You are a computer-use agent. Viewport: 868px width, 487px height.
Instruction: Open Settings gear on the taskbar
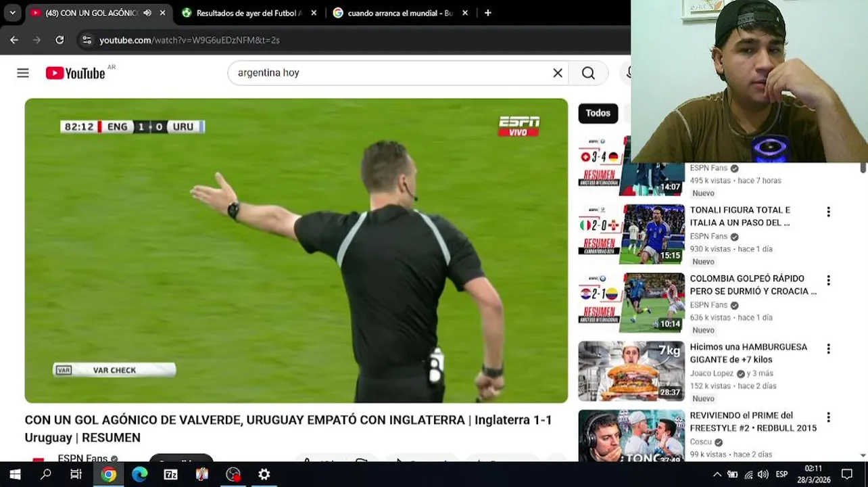click(x=264, y=474)
